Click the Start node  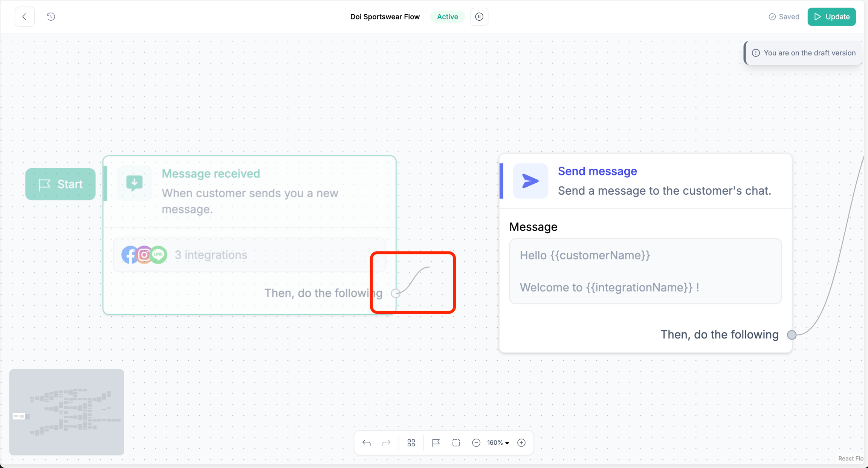click(60, 184)
